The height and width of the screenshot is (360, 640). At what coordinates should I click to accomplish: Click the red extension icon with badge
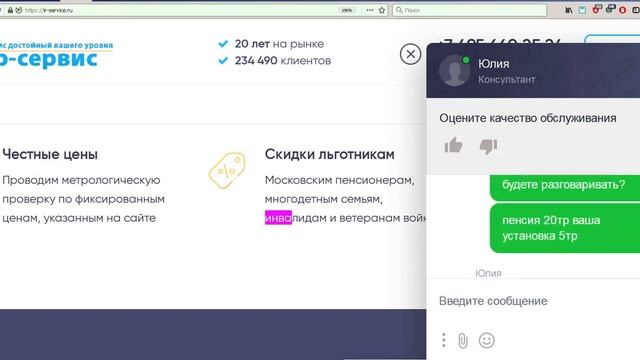(x=597, y=9)
